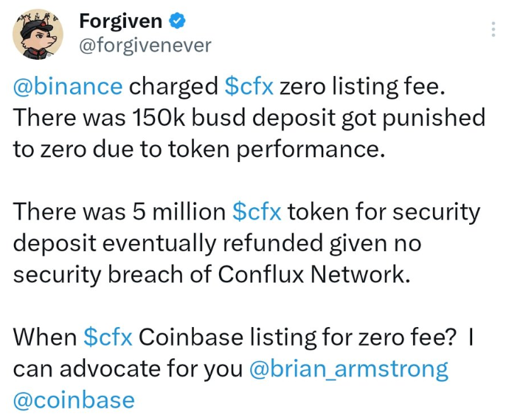Open the @binance mention
The image size is (506, 420).
coord(68,86)
